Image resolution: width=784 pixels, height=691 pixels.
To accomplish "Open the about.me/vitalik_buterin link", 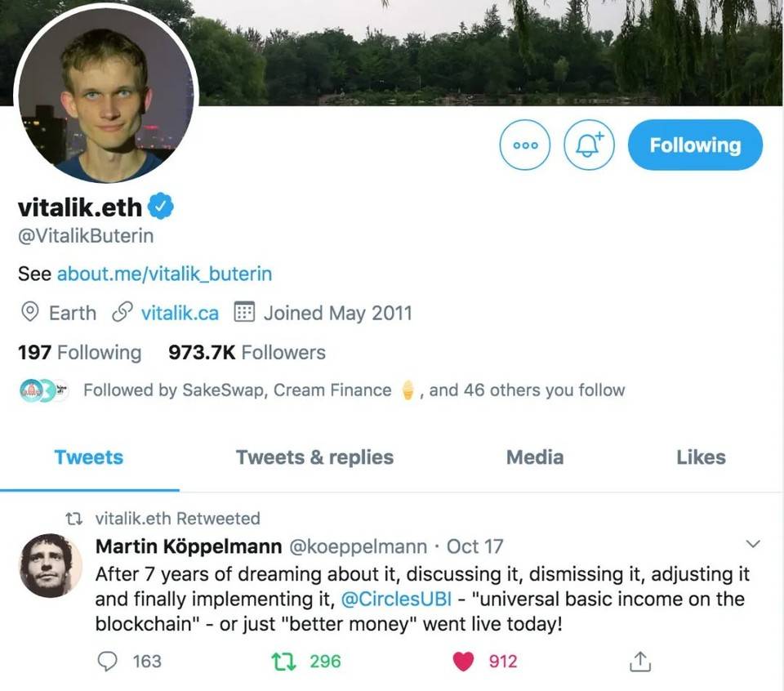I will pyautogui.click(x=164, y=274).
